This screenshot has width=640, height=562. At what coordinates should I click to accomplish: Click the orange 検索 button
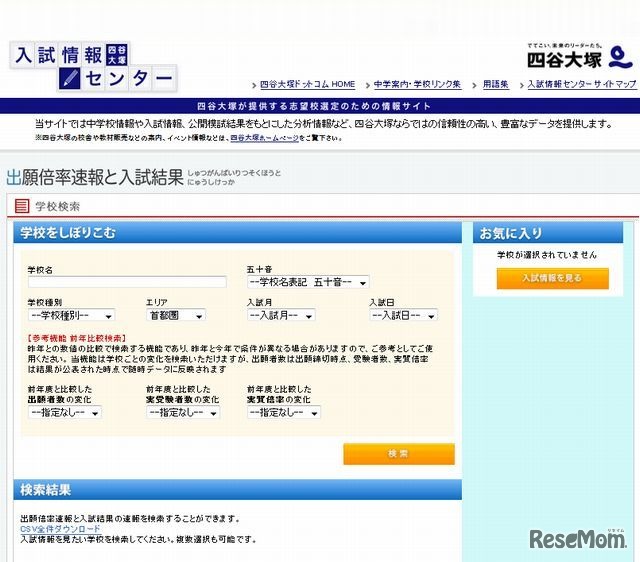click(x=399, y=454)
